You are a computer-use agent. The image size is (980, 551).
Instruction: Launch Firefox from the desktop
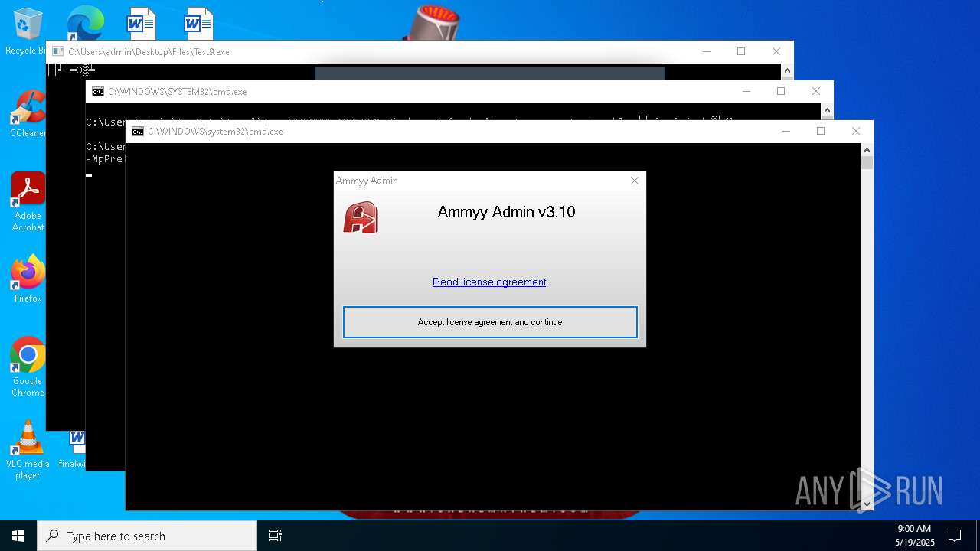[28, 279]
